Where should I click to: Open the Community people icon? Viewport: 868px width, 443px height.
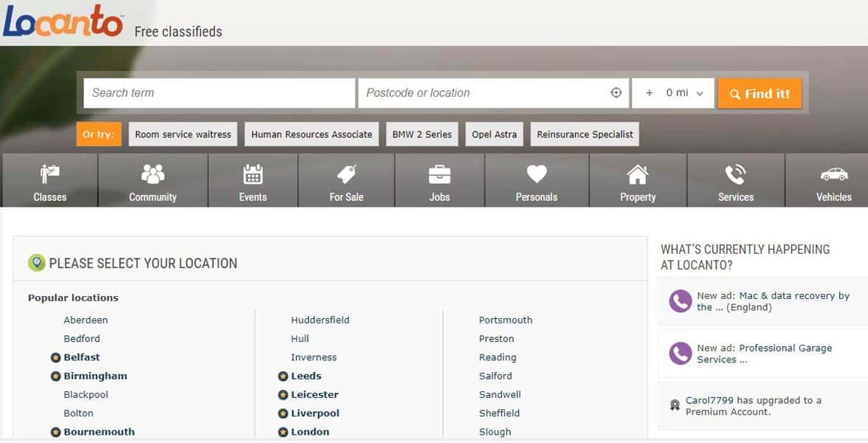point(153,175)
